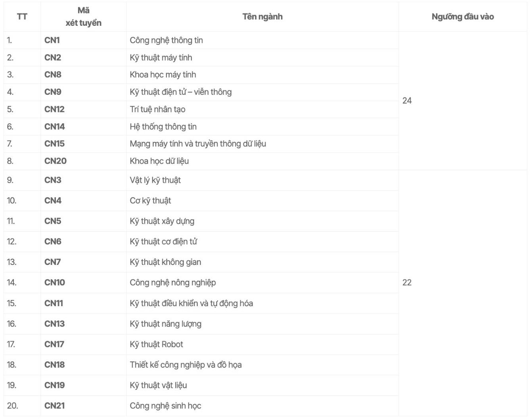Screen dimensions: 530x420
Task: Select 'Công nghệ sinh học' row text
Action: [x=165, y=406]
